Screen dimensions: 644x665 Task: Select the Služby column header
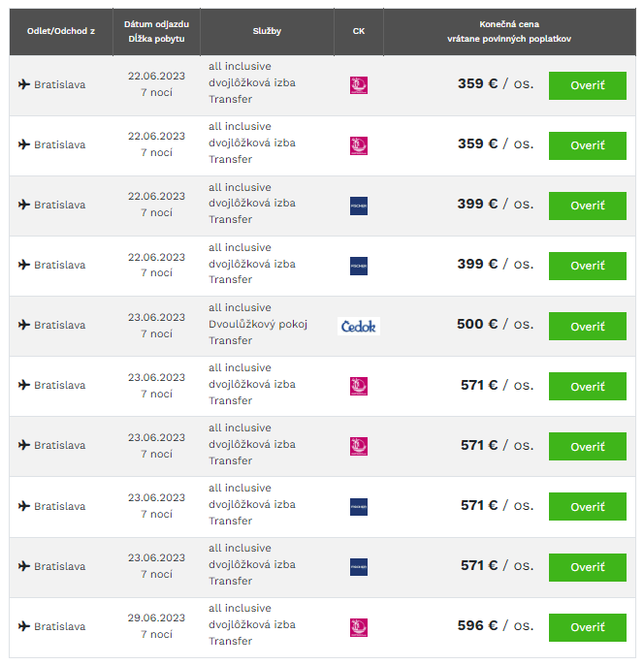pyautogui.click(x=267, y=31)
